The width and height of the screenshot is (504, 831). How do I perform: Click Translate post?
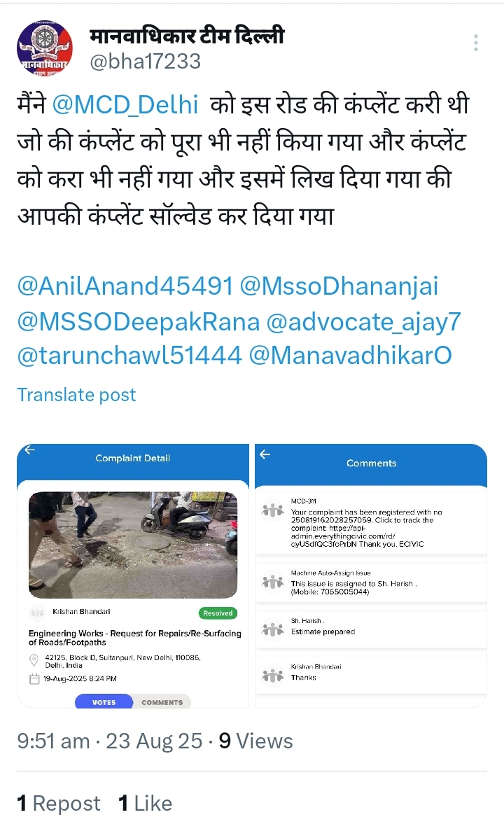76,395
